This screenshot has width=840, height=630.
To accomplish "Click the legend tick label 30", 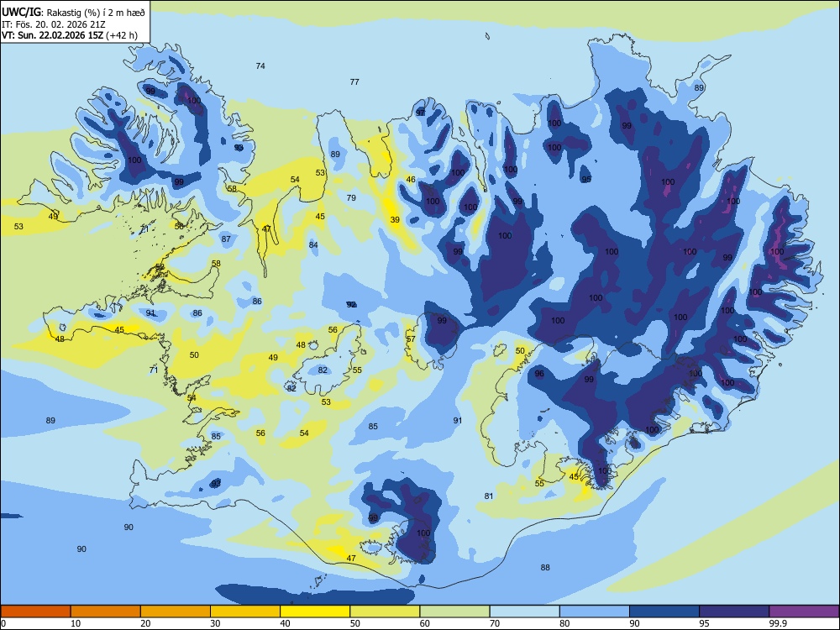I will coord(215,623).
